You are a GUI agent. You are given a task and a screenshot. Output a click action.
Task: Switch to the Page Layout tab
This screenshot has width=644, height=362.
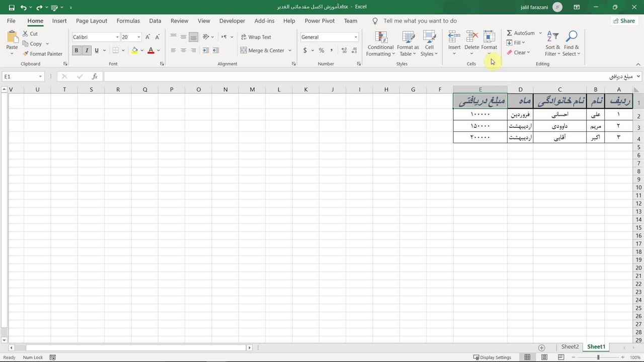point(92,21)
